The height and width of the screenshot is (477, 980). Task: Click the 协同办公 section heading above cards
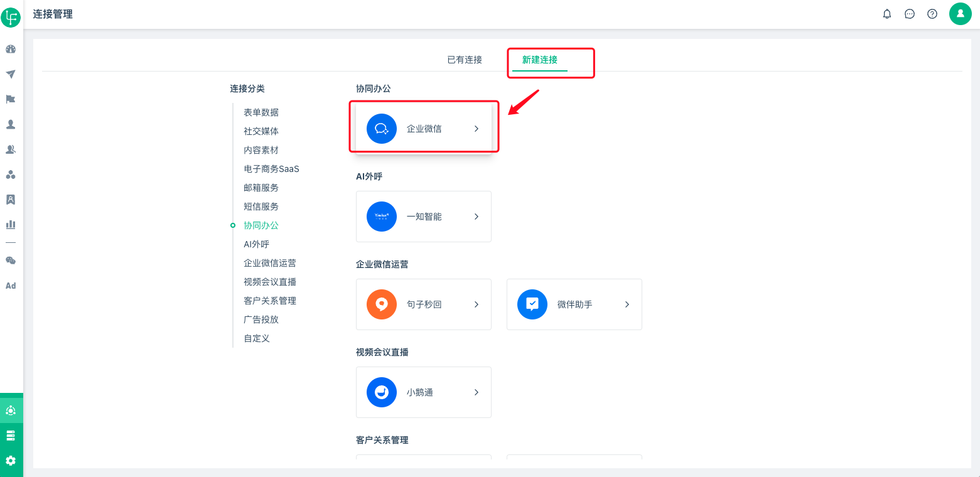pyautogui.click(x=374, y=88)
